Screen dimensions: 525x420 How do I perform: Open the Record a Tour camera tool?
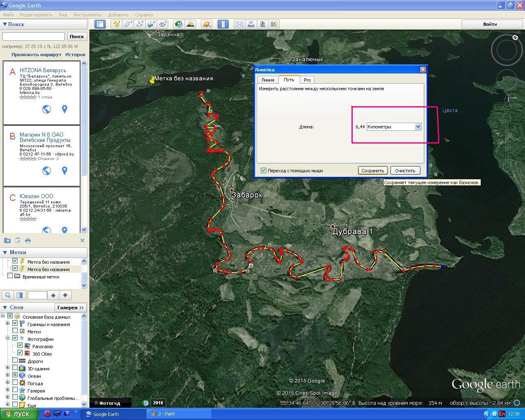tap(163, 24)
